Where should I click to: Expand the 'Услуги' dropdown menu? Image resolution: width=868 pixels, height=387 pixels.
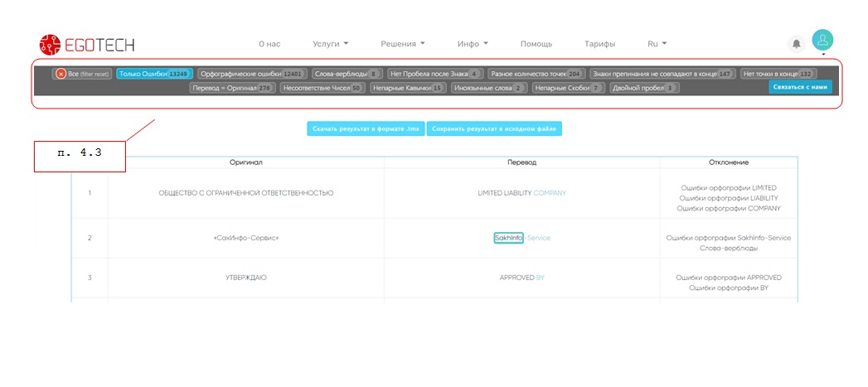click(330, 43)
